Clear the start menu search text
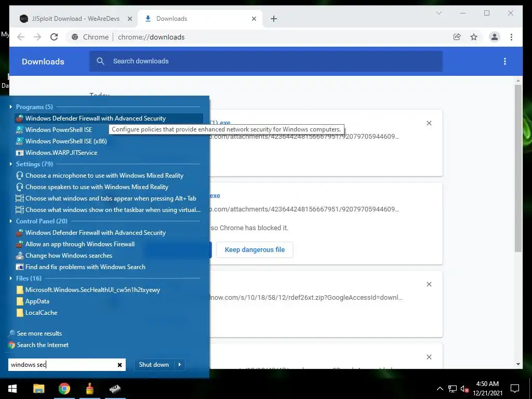This screenshot has width=532, height=399. (119, 365)
